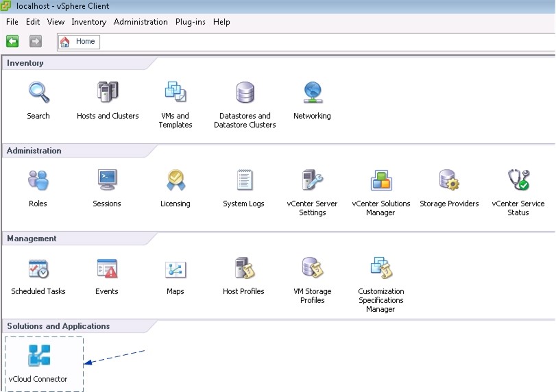Open the Maps icon
Image resolution: width=556 pixels, height=392 pixels.
click(x=176, y=270)
